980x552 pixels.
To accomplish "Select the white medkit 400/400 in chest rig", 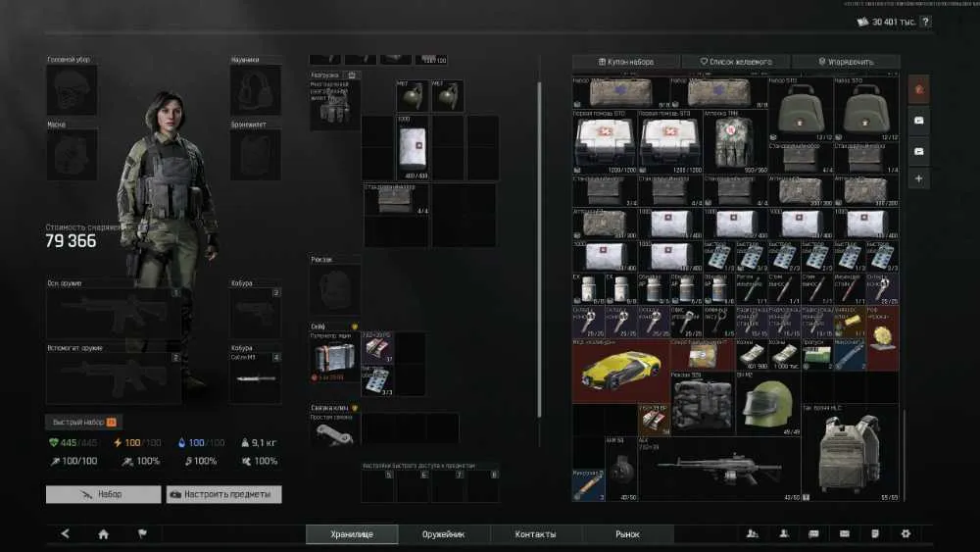I will (413, 147).
